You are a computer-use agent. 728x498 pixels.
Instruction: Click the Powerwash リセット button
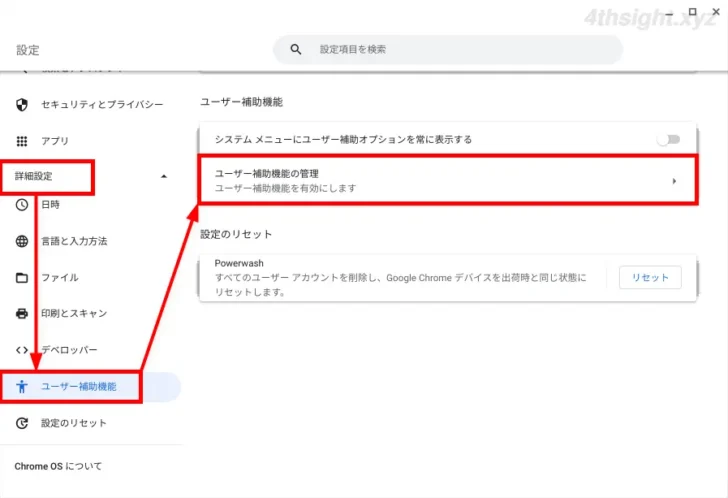click(650, 278)
